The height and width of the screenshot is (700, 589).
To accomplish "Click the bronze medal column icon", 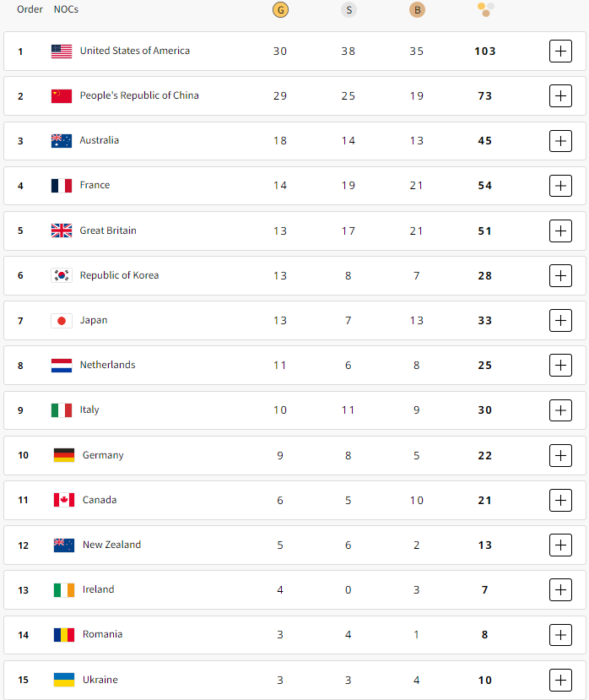I will [x=417, y=10].
